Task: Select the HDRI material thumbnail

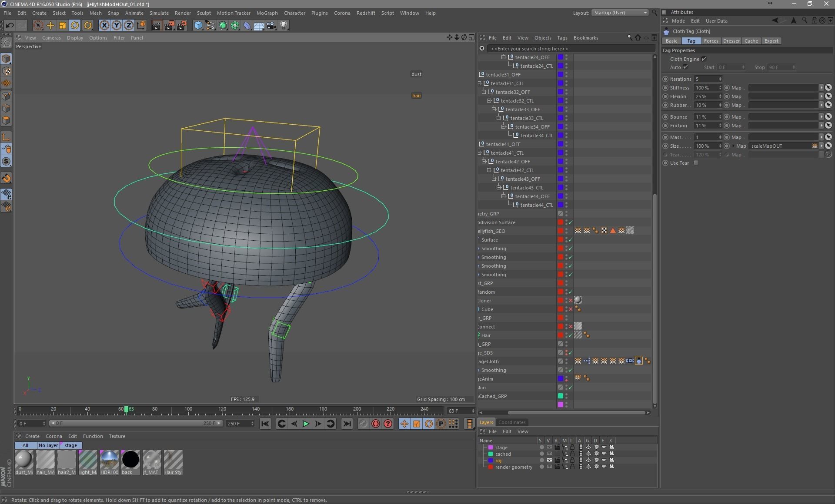Action: pyautogui.click(x=109, y=462)
